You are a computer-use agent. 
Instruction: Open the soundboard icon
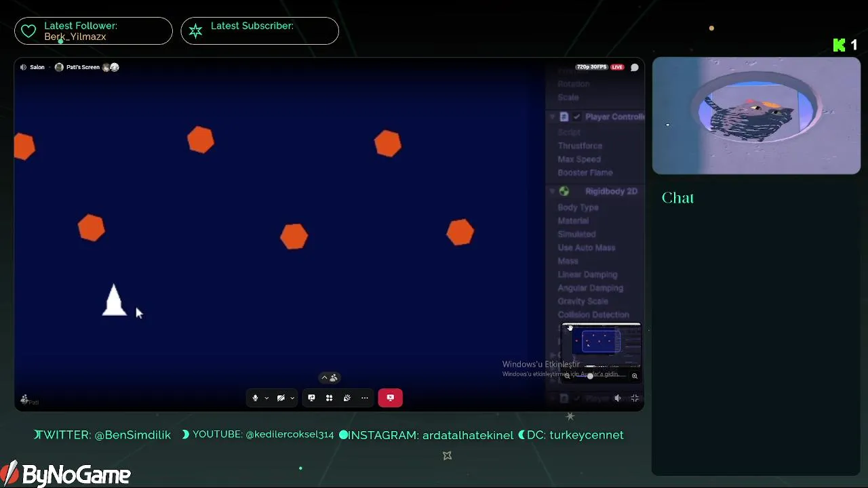[x=347, y=398]
